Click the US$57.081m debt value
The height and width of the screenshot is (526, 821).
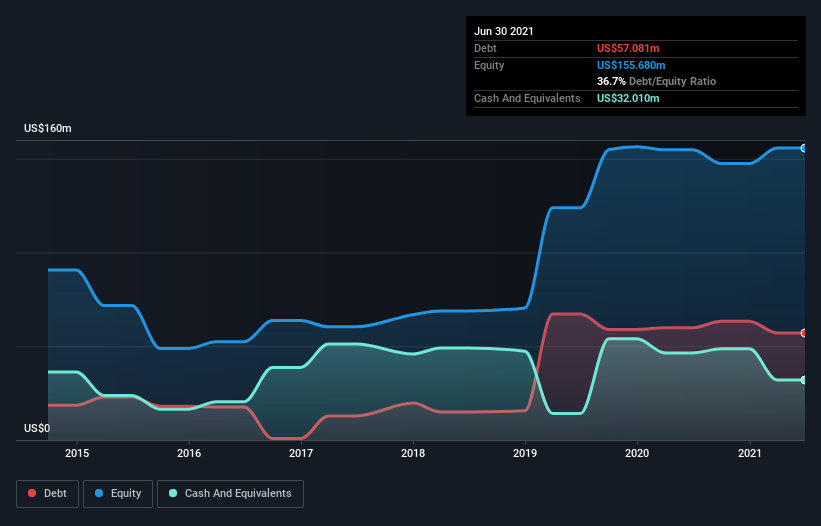click(628, 48)
